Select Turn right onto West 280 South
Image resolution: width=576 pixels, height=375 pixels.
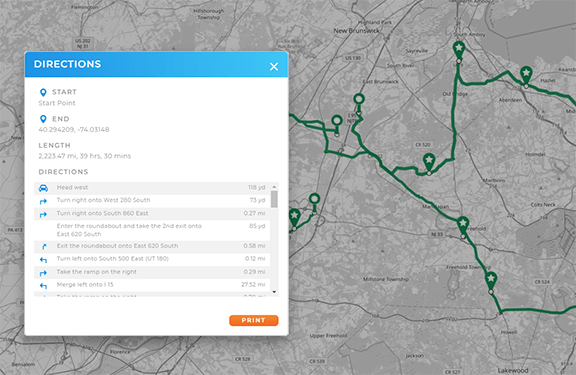click(x=152, y=201)
